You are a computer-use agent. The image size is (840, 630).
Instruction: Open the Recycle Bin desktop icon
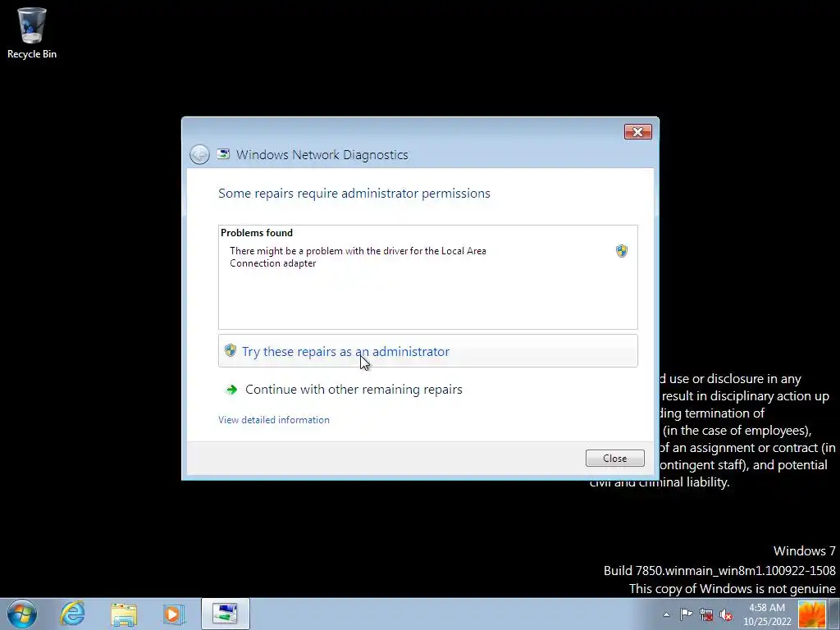[x=32, y=33]
